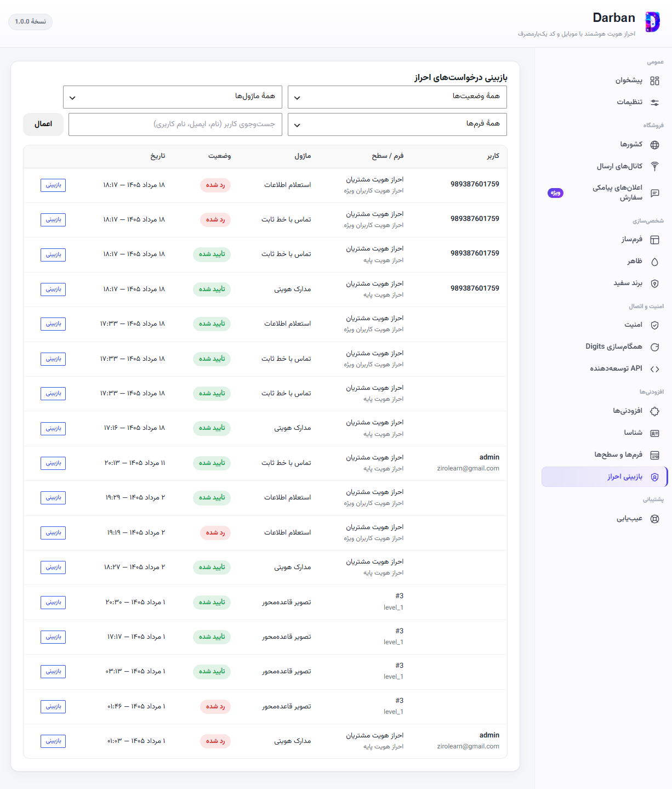Click level_1 text in the 17:17 row

coord(394,642)
